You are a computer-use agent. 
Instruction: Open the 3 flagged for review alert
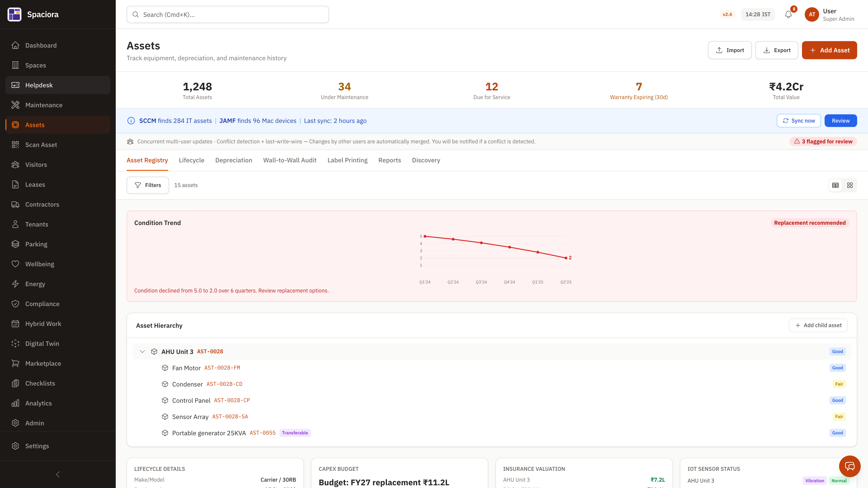823,142
